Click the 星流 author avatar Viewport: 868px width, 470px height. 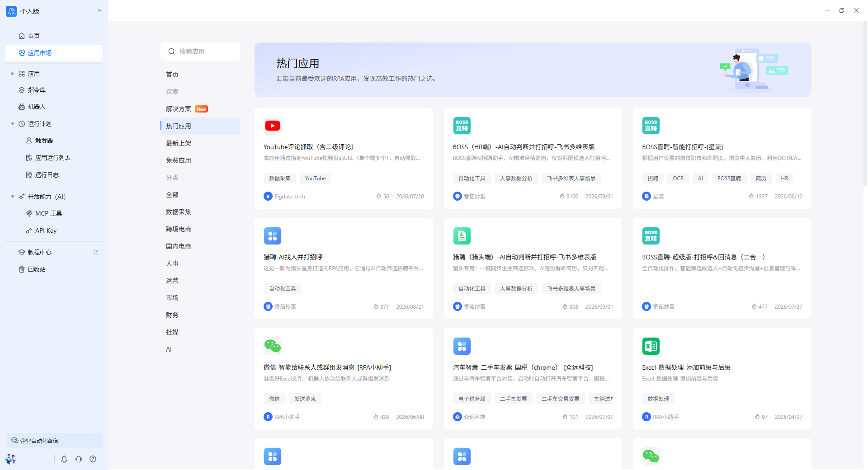646,196
